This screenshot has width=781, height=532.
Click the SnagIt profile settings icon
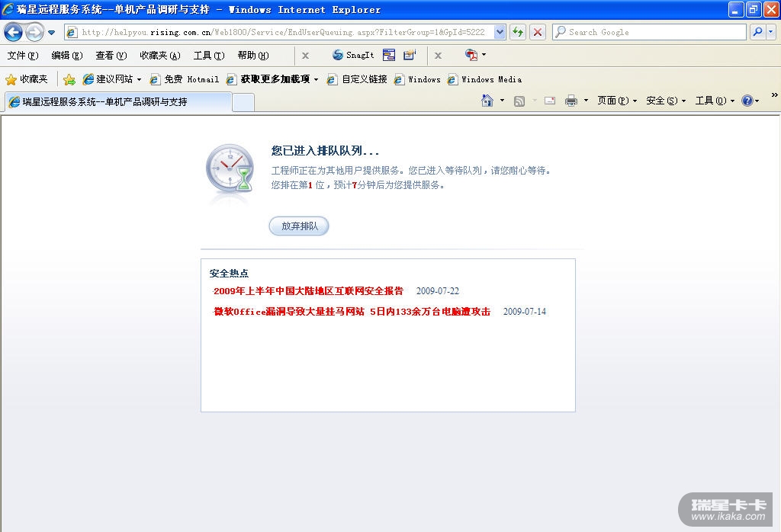410,55
